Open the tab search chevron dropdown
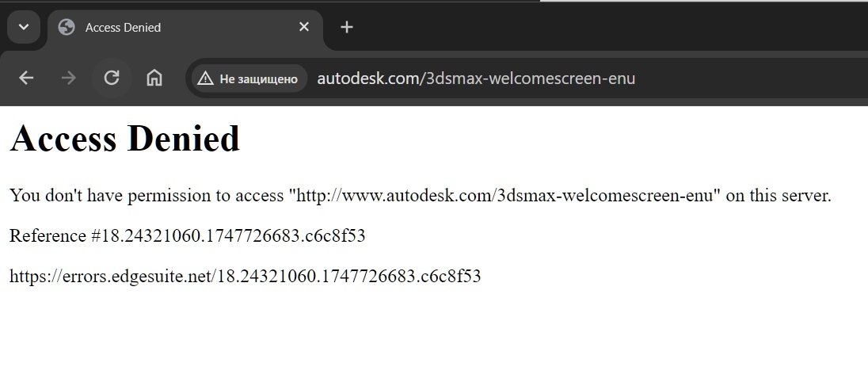The width and height of the screenshot is (868, 386). pyautogui.click(x=23, y=27)
